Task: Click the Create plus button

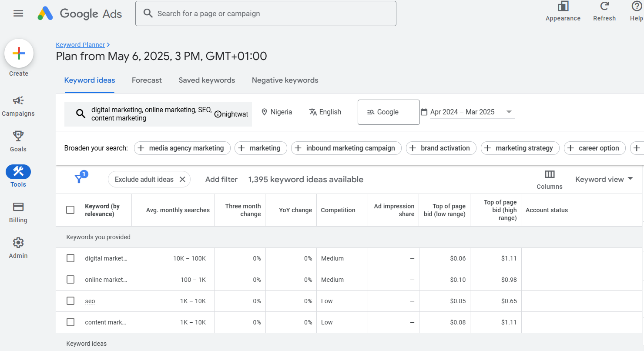Action: (x=19, y=53)
